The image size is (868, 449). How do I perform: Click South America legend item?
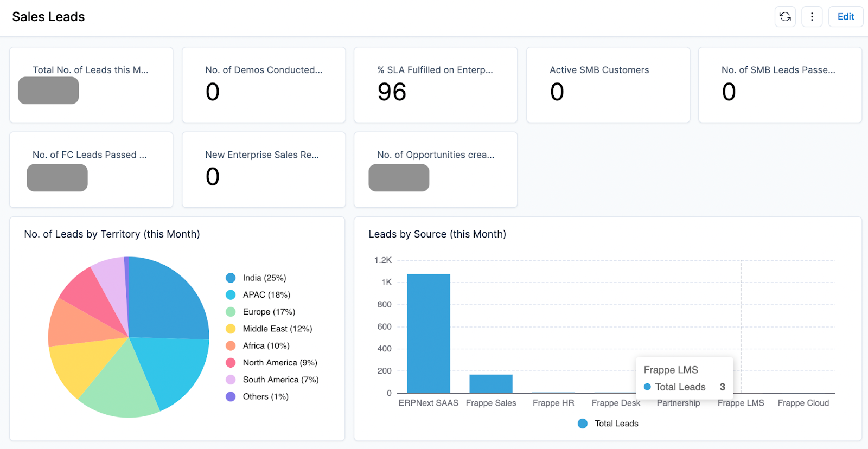(280, 380)
